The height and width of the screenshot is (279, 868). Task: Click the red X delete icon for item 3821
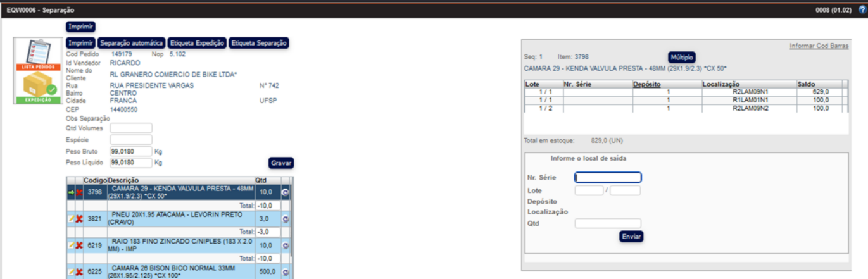[x=79, y=218]
